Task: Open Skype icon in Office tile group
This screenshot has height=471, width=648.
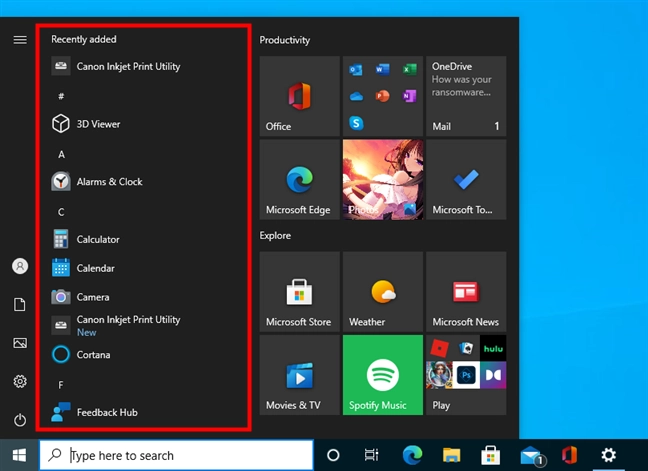Action: tap(356, 123)
